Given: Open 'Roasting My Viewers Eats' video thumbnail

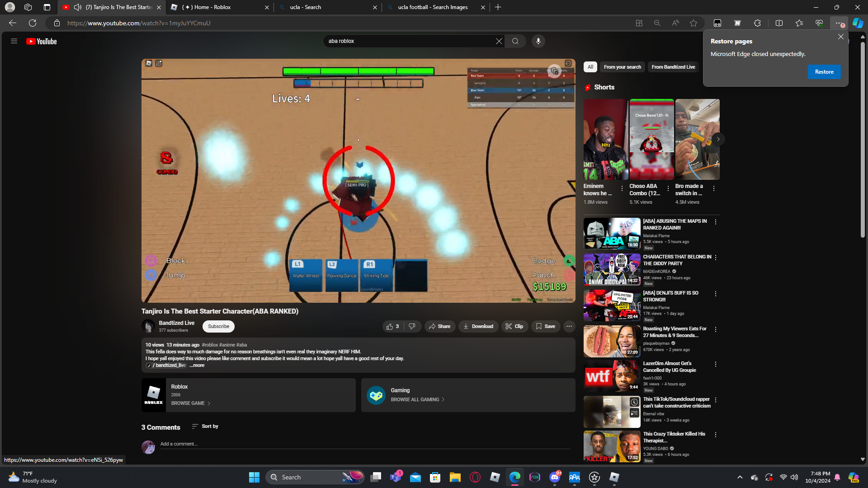Looking at the screenshot, I should (612, 341).
